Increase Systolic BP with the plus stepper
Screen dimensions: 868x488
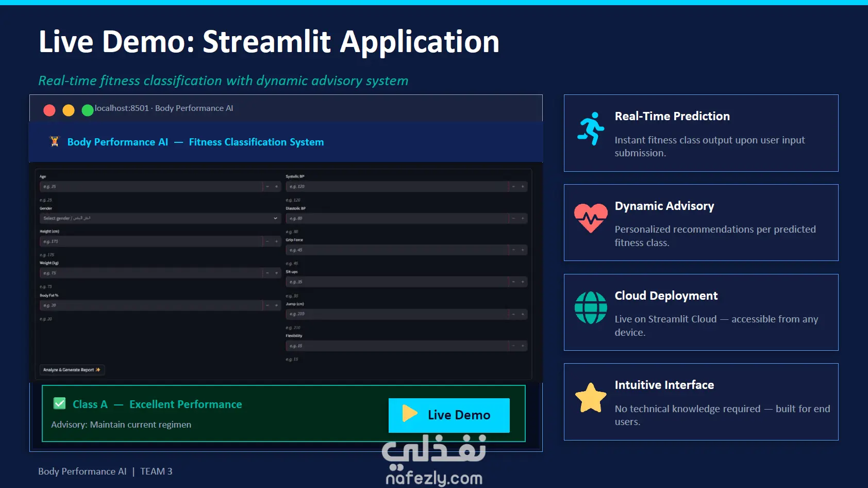(x=523, y=186)
